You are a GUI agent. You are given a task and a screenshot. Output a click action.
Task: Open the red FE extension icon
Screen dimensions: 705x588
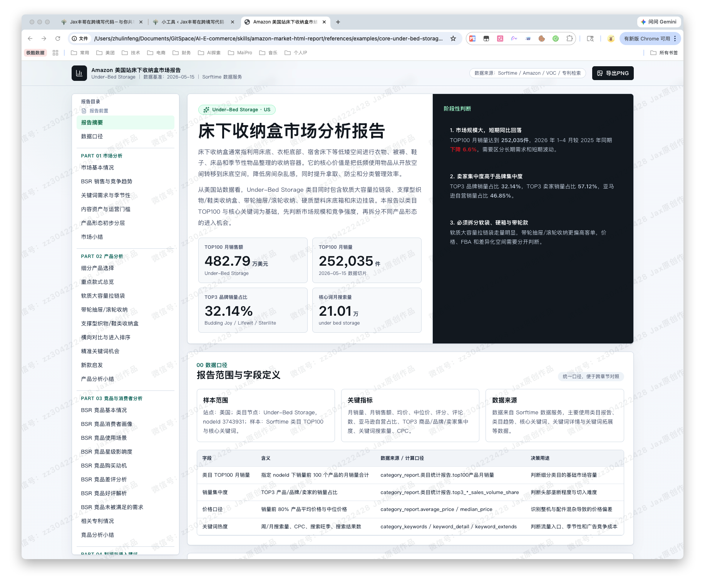[472, 39]
